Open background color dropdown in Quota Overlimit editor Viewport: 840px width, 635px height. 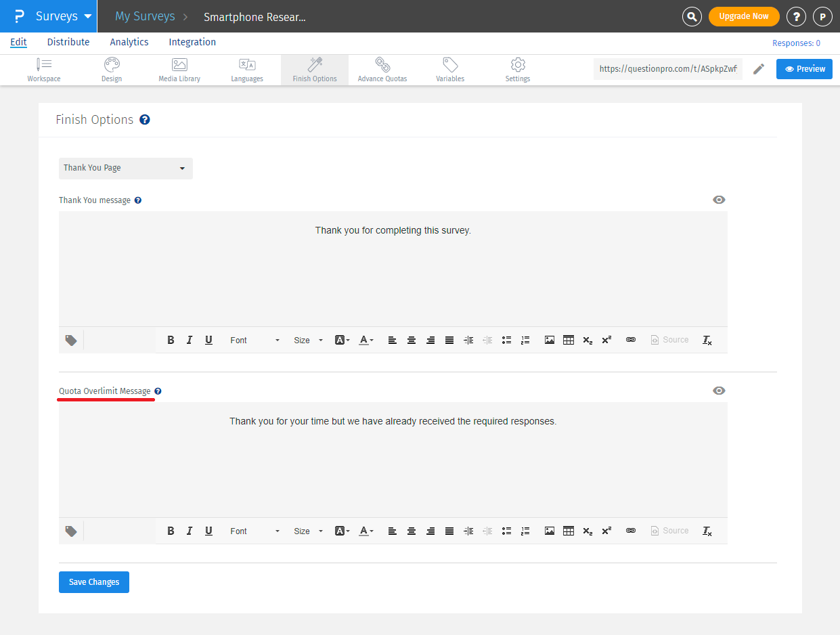[x=342, y=531]
